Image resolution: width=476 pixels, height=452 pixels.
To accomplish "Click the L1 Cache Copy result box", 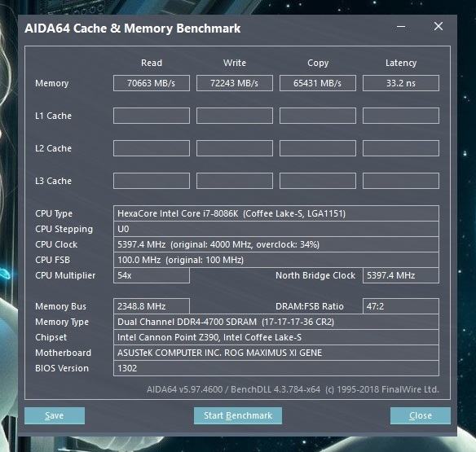I will coord(318,116).
